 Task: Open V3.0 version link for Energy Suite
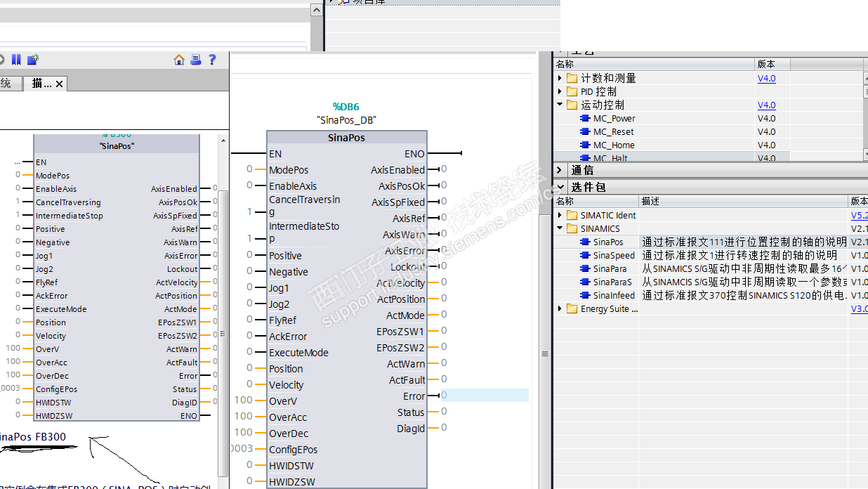pos(859,309)
